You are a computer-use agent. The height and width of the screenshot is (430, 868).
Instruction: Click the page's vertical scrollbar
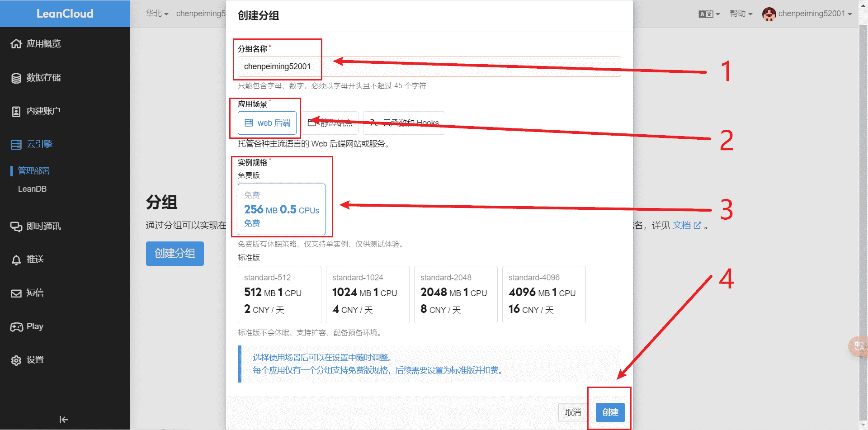pyautogui.click(x=863, y=222)
